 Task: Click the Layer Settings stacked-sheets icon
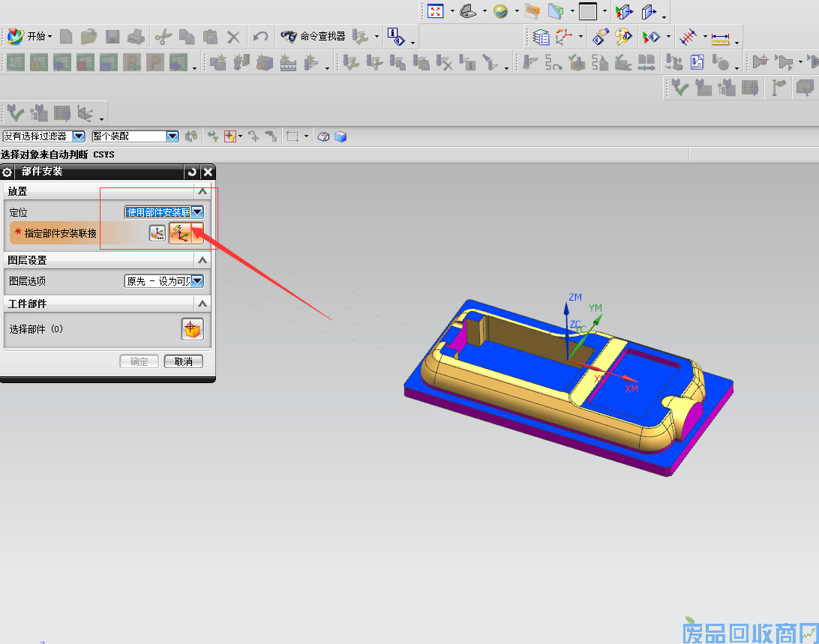click(x=541, y=37)
